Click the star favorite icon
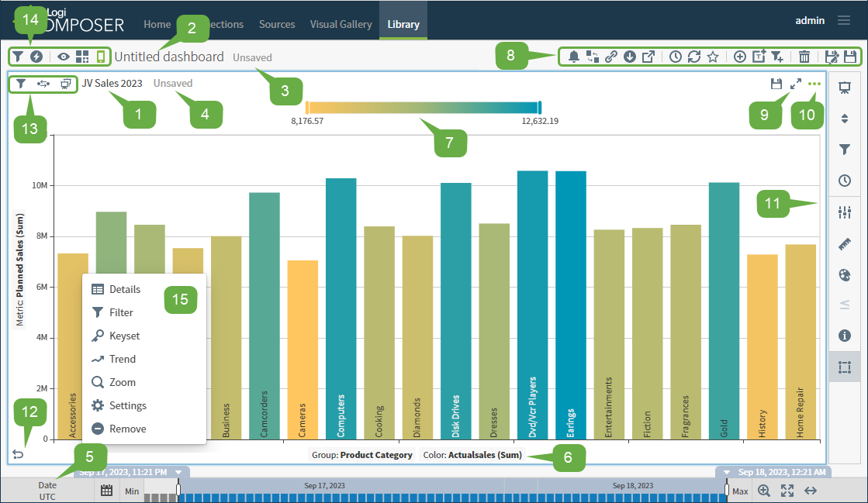The image size is (868, 503). click(713, 57)
